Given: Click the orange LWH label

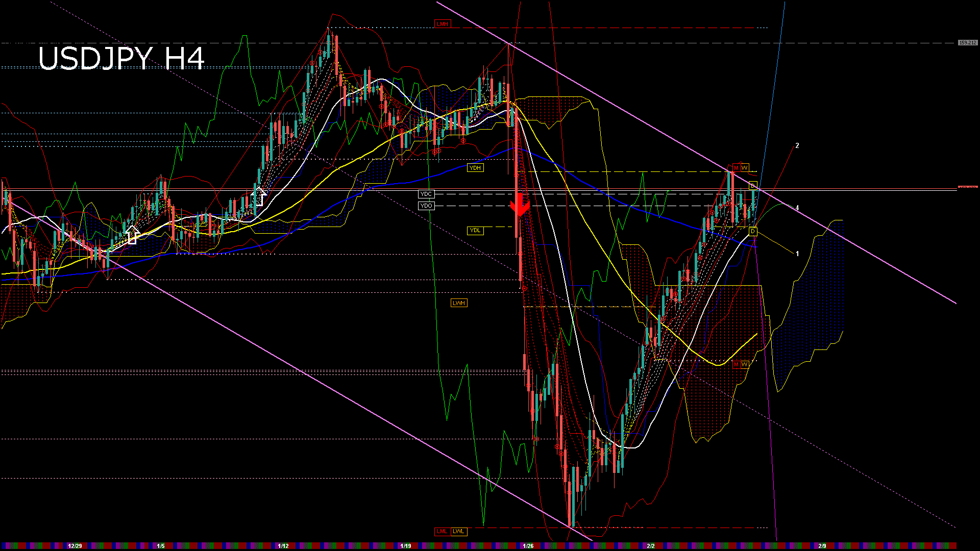Looking at the screenshot, I should (x=458, y=303).
